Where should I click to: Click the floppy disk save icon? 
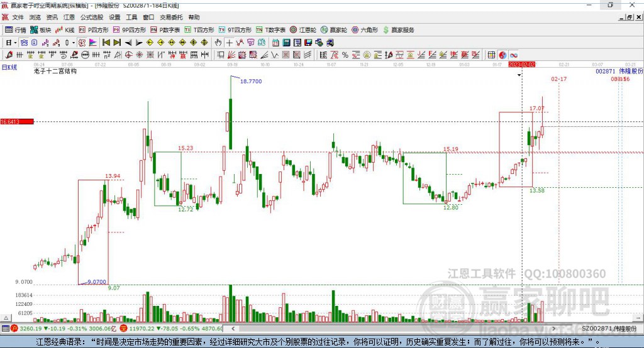point(308,43)
